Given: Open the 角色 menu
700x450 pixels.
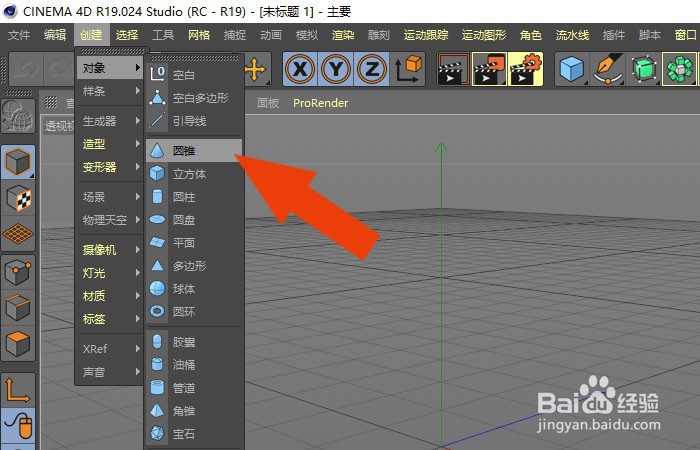Looking at the screenshot, I should (531, 35).
